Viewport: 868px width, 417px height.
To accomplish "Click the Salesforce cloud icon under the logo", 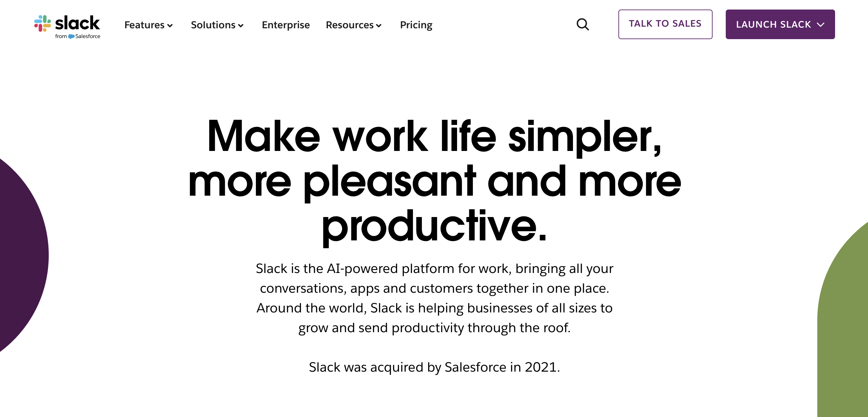I will [71, 37].
